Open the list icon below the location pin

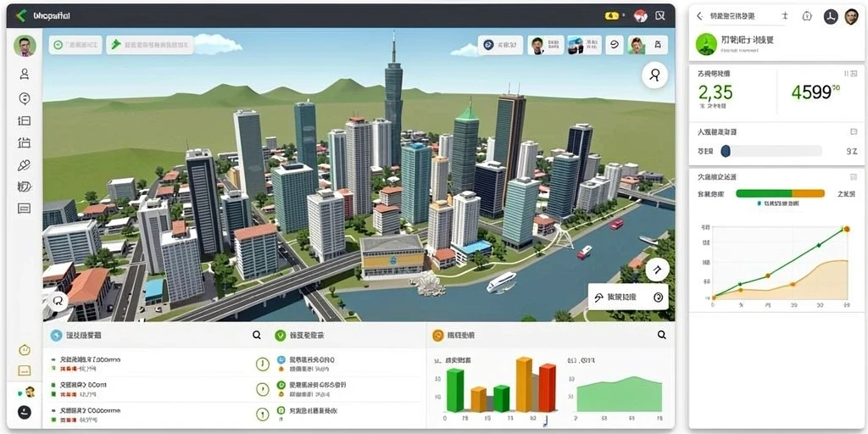click(x=25, y=120)
